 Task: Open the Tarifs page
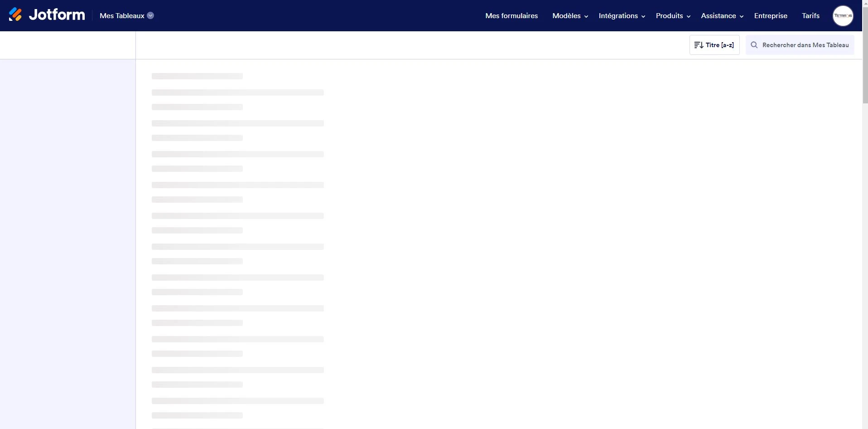tap(810, 15)
